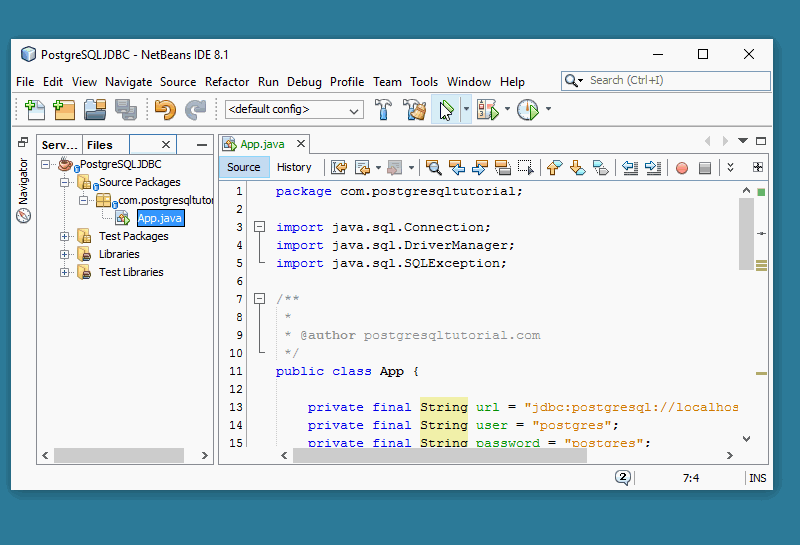Click the Open Project folder icon
The height and width of the screenshot is (545, 800).
tap(95, 110)
